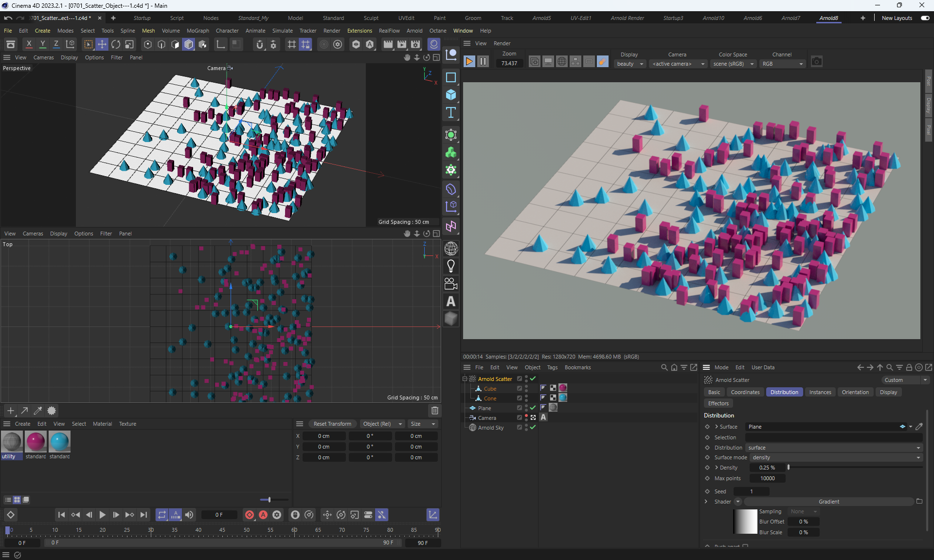Toggle the Plane object enabled checkmark
Screen dimensions: 934x560
[533, 408]
